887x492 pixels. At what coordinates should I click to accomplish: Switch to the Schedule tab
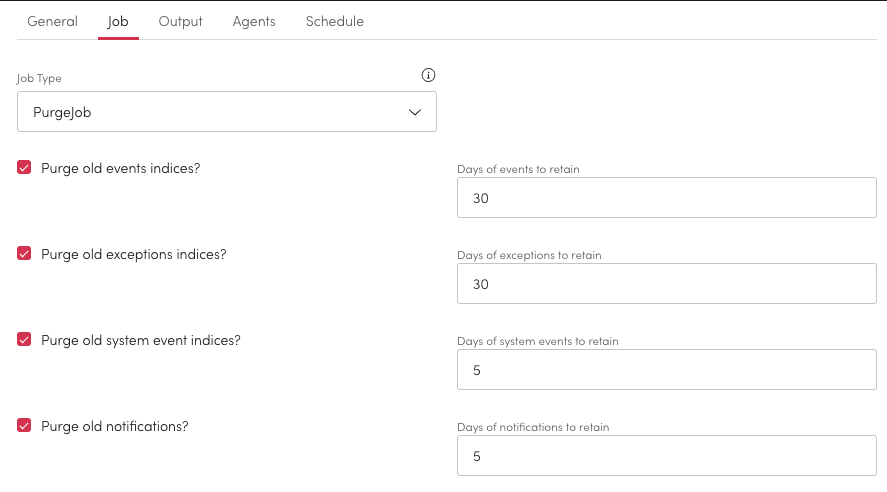point(335,21)
